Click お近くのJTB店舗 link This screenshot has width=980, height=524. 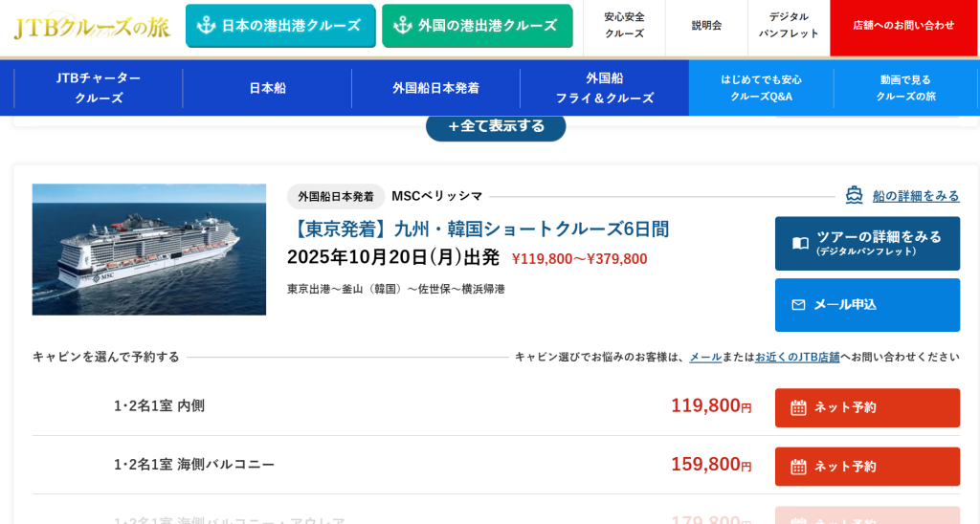[x=797, y=357]
